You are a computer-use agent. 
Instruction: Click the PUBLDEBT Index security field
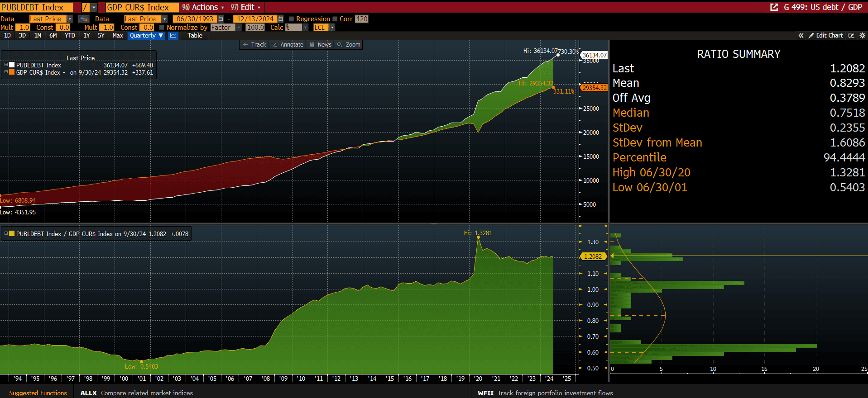[37, 7]
